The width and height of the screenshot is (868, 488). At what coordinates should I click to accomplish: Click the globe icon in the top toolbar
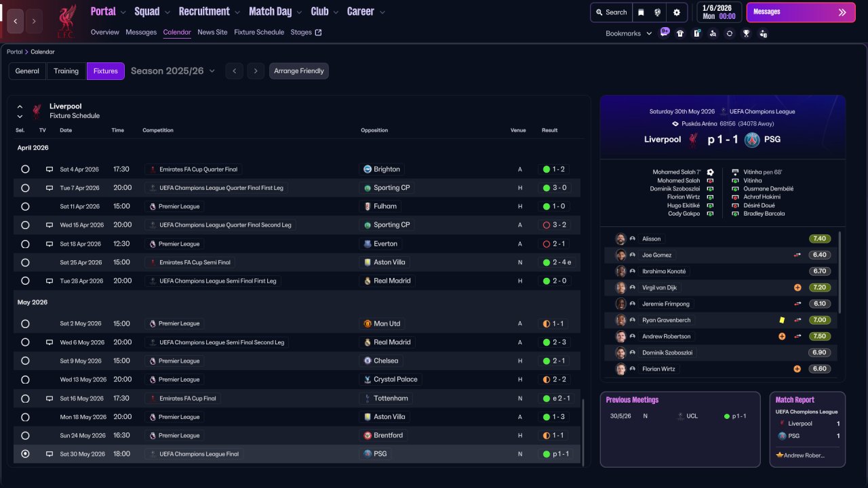point(657,12)
